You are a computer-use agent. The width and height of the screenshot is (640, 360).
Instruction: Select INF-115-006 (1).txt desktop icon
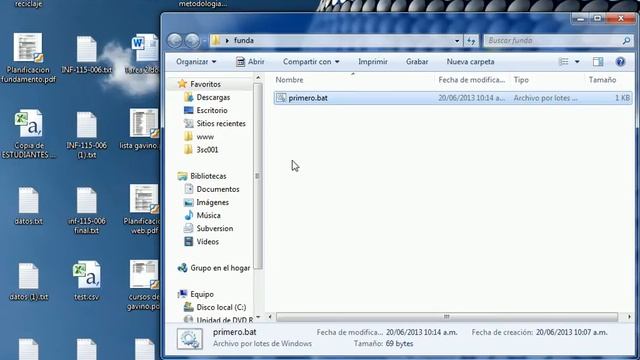[x=87, y=135]
